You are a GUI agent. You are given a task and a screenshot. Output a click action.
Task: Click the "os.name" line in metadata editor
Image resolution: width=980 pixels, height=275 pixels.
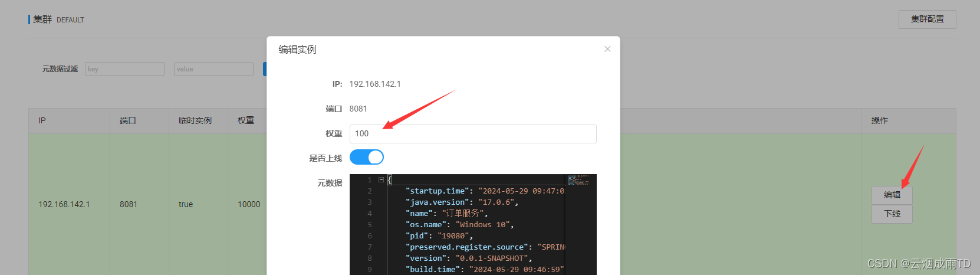click(x=459, y=225)
